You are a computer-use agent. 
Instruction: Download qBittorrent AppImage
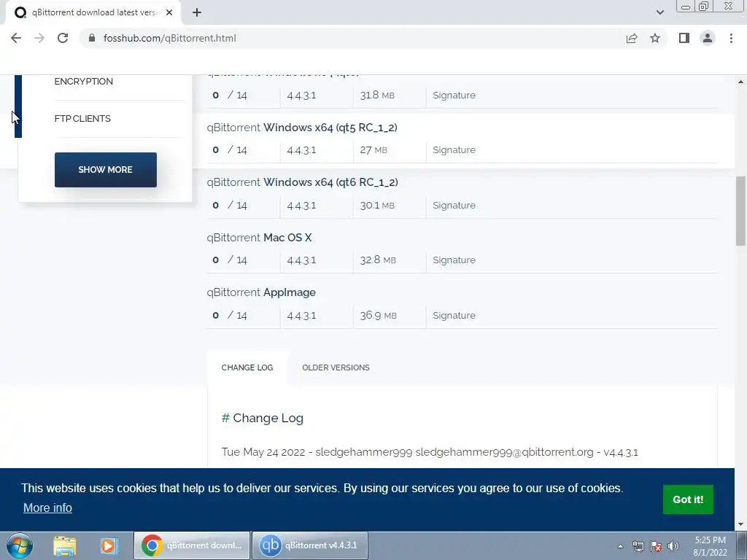pos(261,292)
